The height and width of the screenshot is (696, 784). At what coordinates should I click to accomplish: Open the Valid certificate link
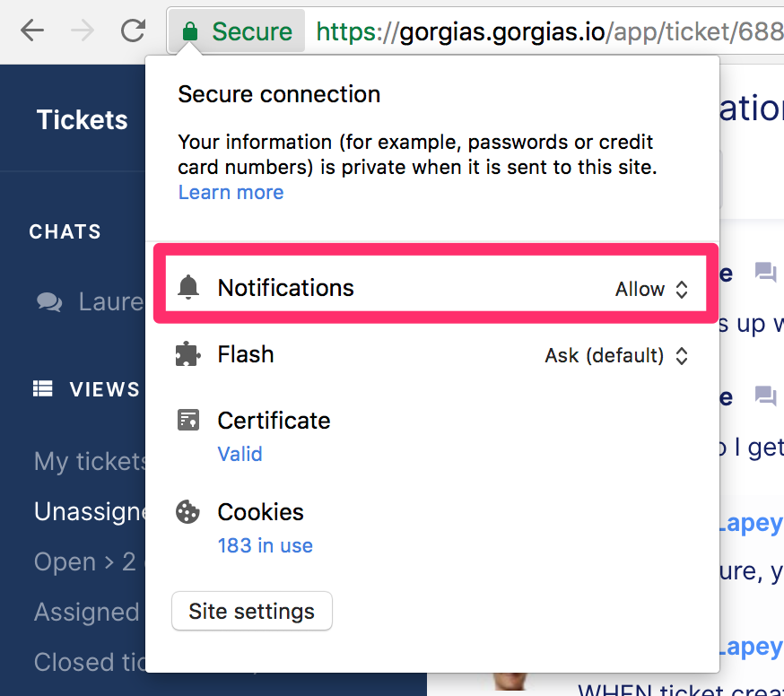click(x=240, y=454)
